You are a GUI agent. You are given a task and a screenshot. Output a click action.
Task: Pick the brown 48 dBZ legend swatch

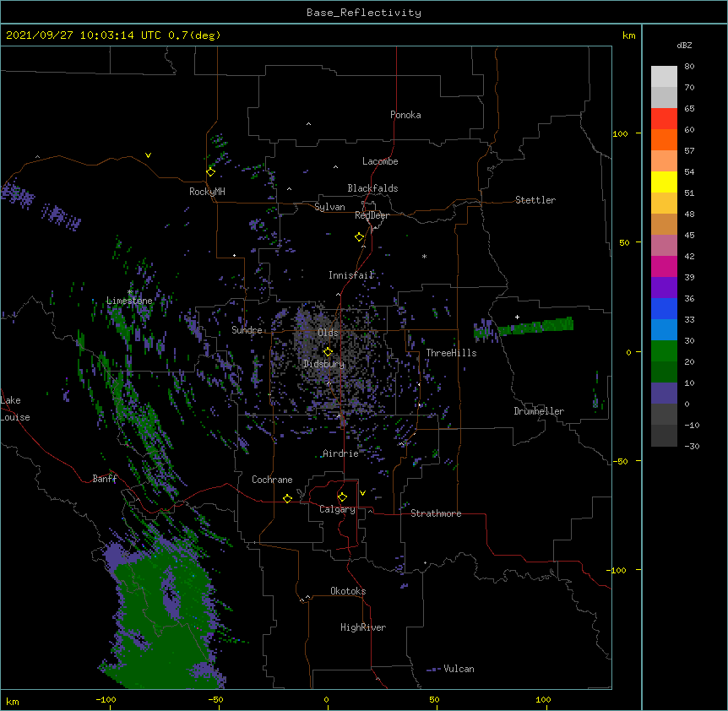[664, 224]
